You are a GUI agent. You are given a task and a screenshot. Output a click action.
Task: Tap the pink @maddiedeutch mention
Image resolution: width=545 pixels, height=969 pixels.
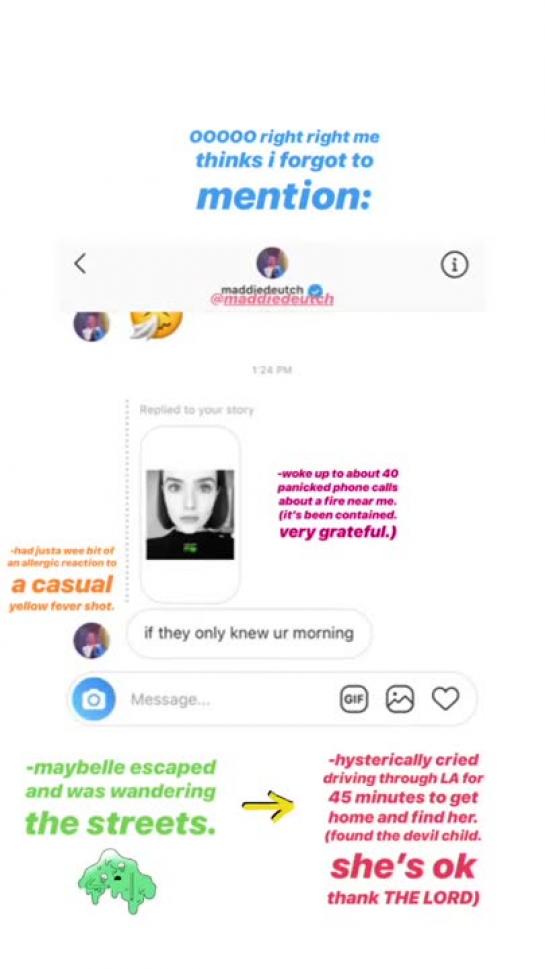point(272,300)
